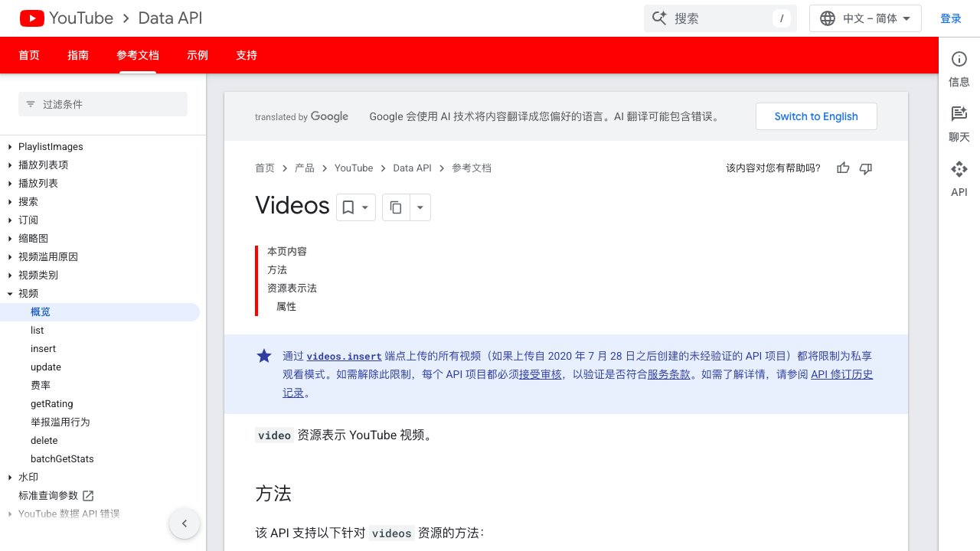
Task: Click Data API in the breadcrumb
Action: (413, 168)
